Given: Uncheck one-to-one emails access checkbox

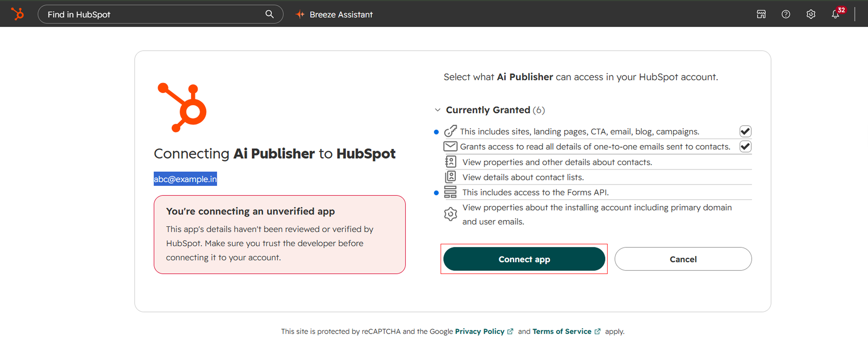Looking at the screenshot, I should [745, 146].
